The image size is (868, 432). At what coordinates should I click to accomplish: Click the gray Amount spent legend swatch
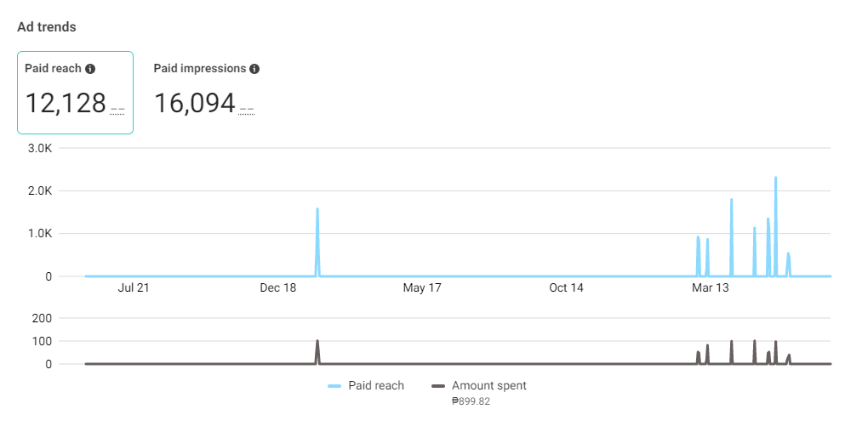pyautogui.click(x=438, y=386)
